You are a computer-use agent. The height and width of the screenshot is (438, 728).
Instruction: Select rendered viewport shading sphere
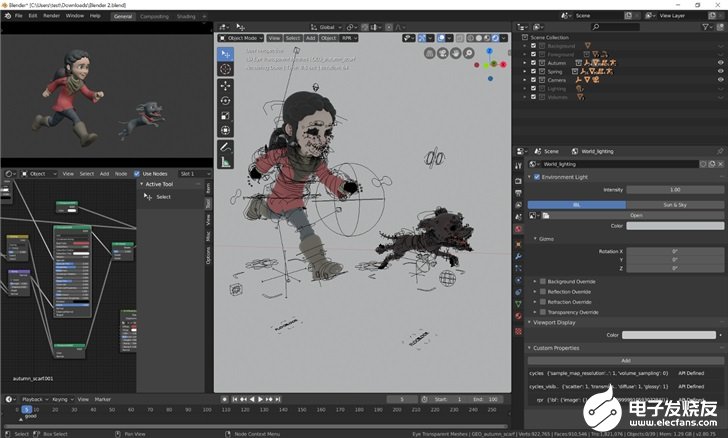click(x=495, y=38)
